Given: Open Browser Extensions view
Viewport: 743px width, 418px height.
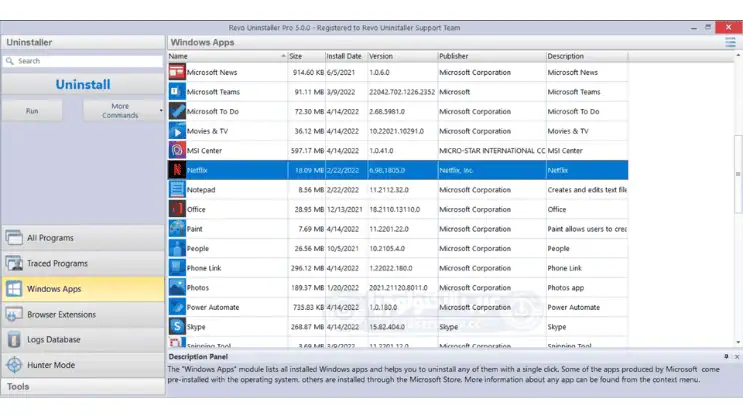Looking at the screenshot, I should coord(83,314).
